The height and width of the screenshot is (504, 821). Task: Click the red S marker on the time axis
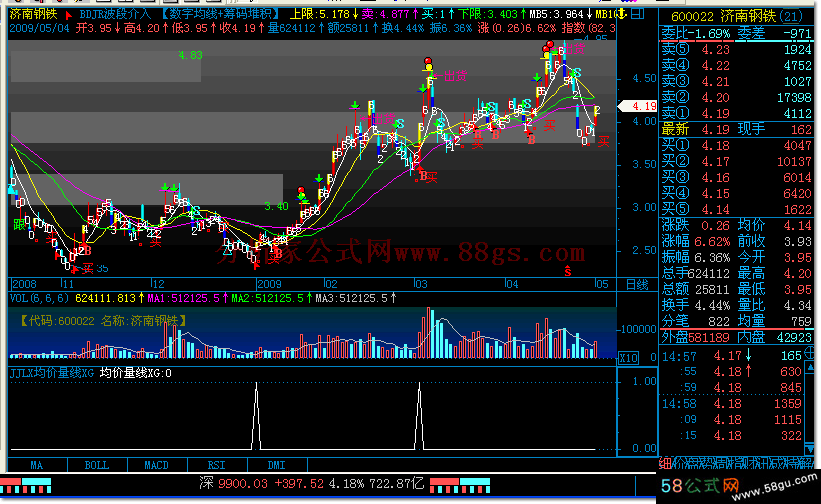(568, 271)
